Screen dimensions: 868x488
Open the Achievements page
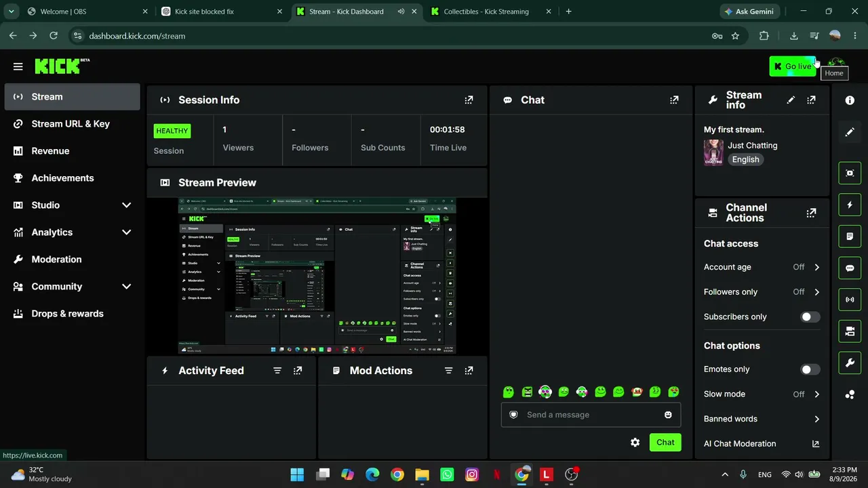pyautogui.click(x=73, y=178)
